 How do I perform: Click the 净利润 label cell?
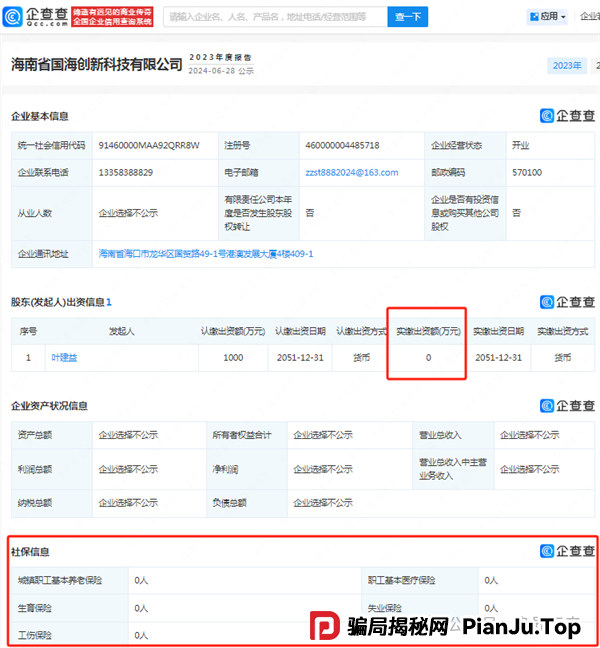(x=247, y=469)
